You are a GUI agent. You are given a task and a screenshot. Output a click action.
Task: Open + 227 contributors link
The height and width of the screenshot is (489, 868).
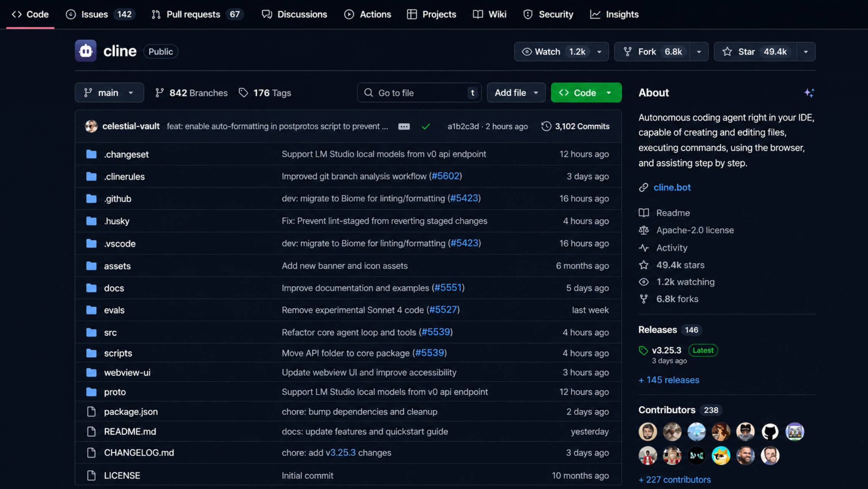[674, 479]
